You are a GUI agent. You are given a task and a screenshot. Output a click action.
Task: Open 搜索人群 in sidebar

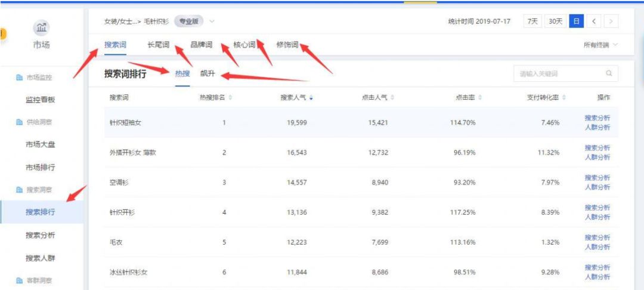pos(41,258)
